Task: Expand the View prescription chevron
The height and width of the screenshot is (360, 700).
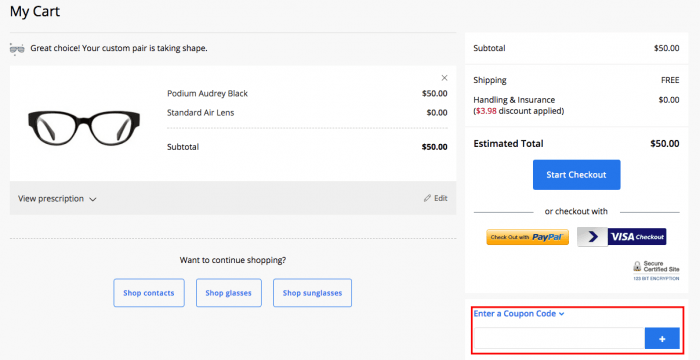Action: click(x=93, y=199)
